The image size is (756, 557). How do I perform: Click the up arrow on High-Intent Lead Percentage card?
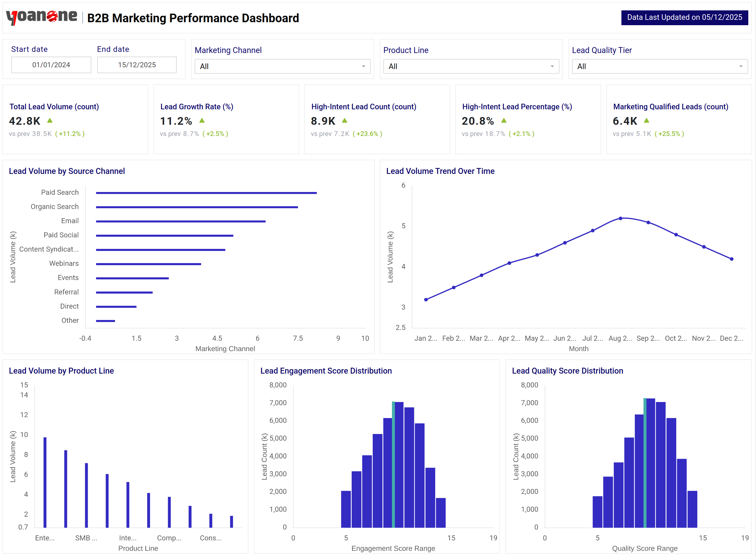pyautogui.click(x=503, y=120)
